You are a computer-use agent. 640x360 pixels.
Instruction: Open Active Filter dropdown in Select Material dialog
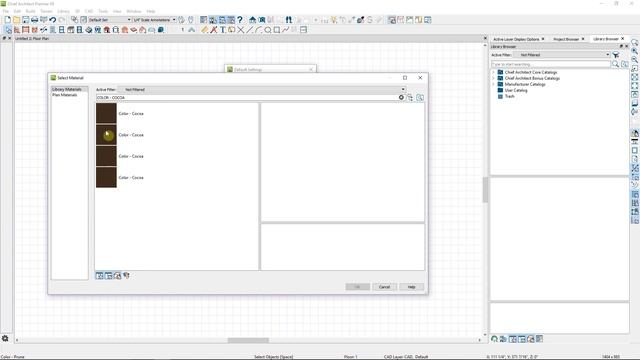click(261, 89)
